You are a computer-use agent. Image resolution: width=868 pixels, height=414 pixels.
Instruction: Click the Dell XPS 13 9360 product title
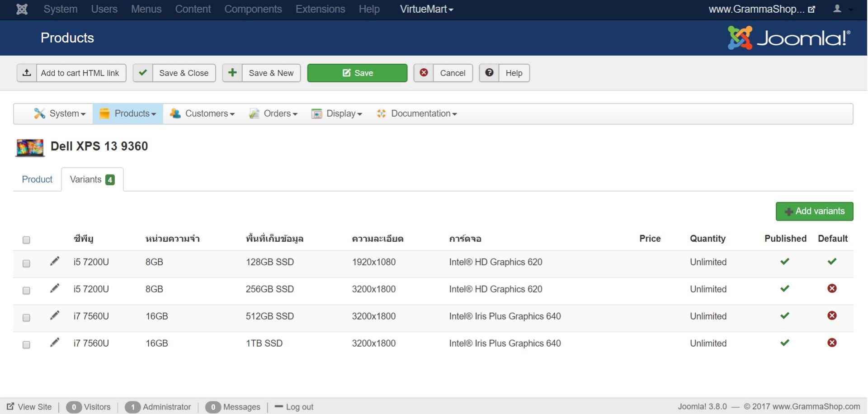[99, 146]
